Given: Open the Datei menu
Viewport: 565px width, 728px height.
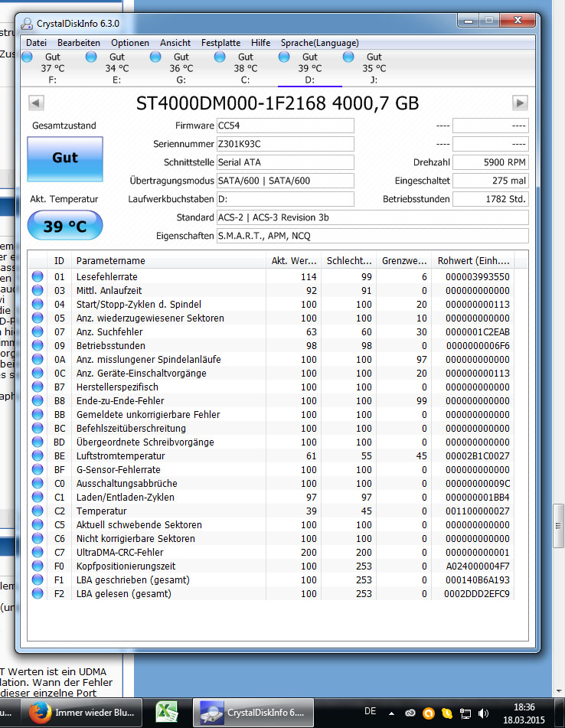Looking at the screenshot, I should pyautogui.click(x=36, y=43).
